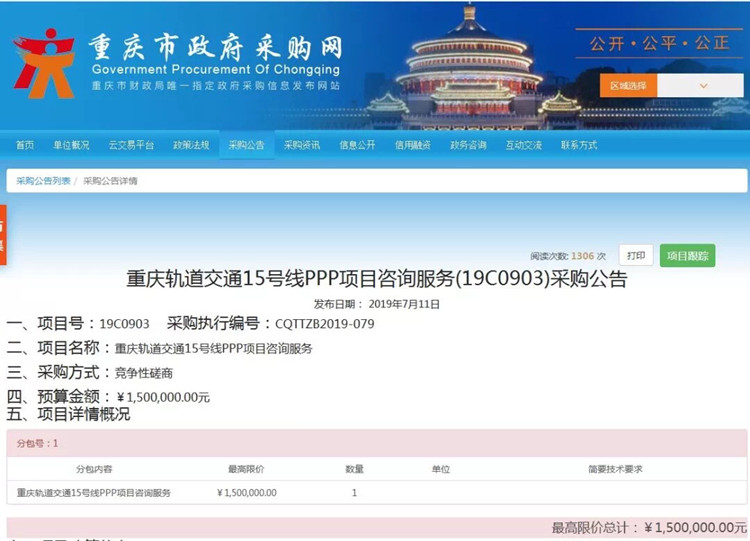Switch to the 采购资讯 tab
The width and height of the screenshot is (750, 541).
[302, 145]
